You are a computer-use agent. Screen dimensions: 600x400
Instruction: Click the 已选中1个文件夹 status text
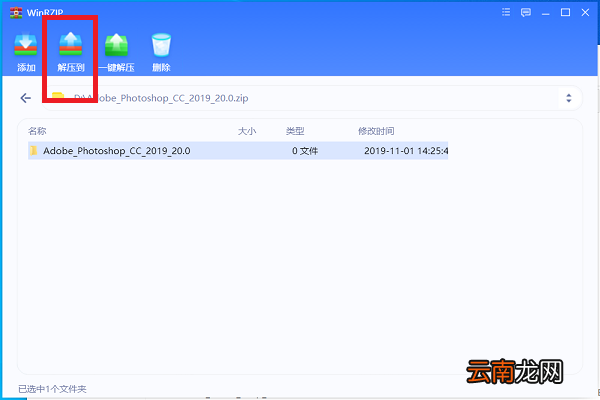(x=52, y=389)
